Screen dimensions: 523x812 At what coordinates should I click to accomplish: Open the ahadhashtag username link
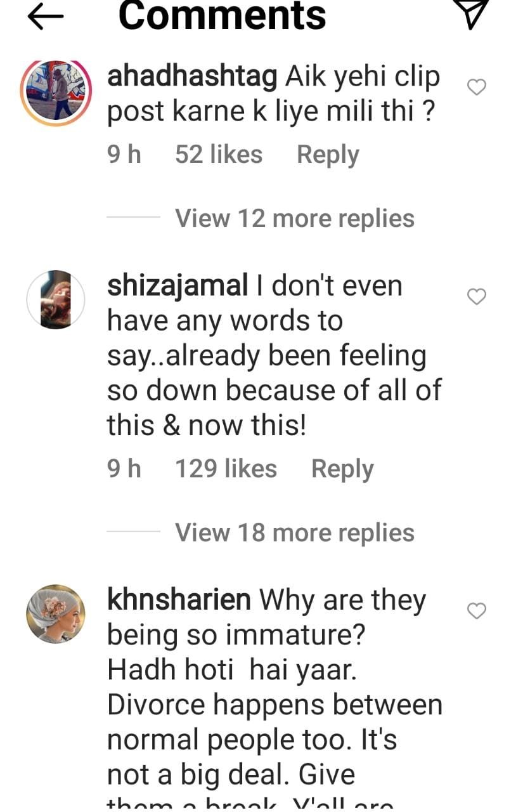(193, 77)
